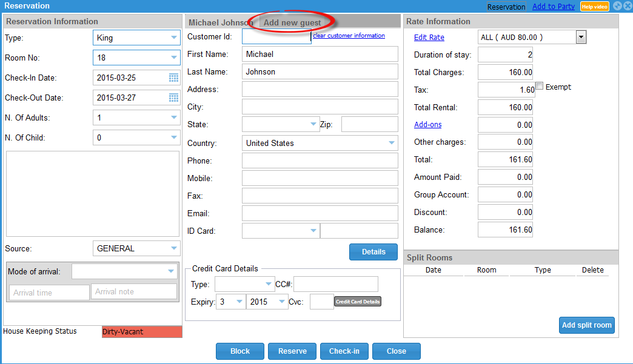Focus the Customer Id field
Screen dimensions: 633x364
point(276,36)
